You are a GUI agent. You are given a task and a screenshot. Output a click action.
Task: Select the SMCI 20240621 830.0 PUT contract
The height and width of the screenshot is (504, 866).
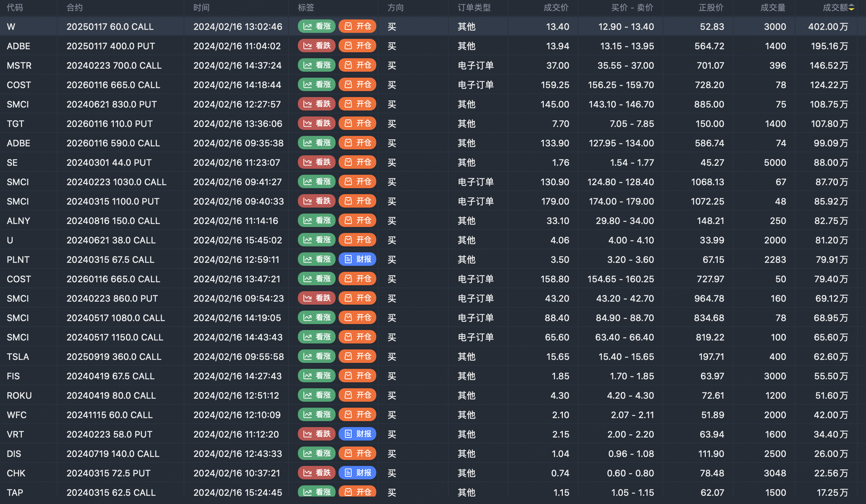[112, 105]
